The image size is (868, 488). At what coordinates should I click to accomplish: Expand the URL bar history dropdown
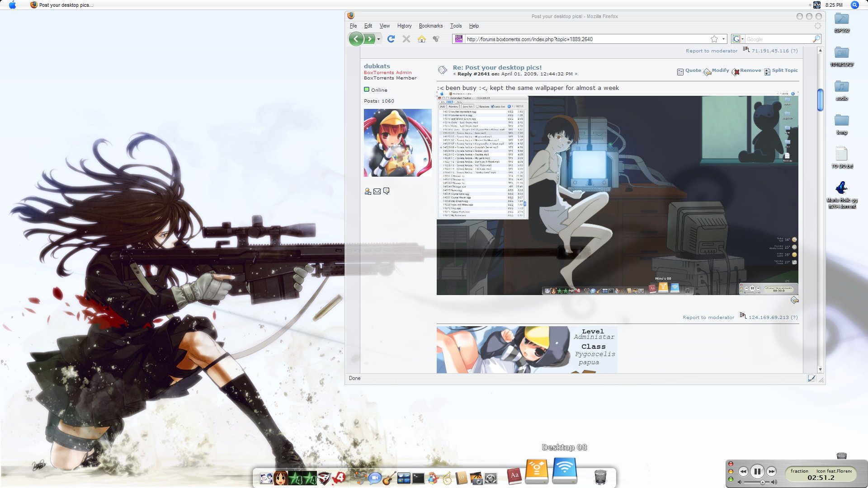pos(723,39)
